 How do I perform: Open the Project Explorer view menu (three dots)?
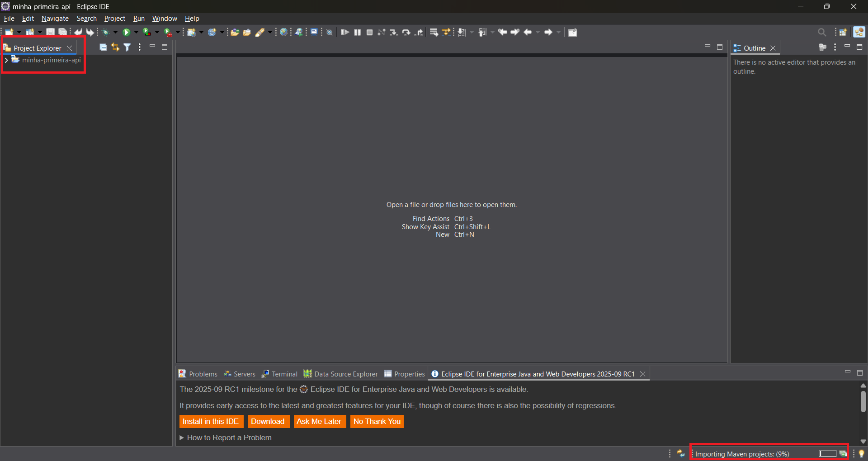pyautogui.click(x=139, y=47)
